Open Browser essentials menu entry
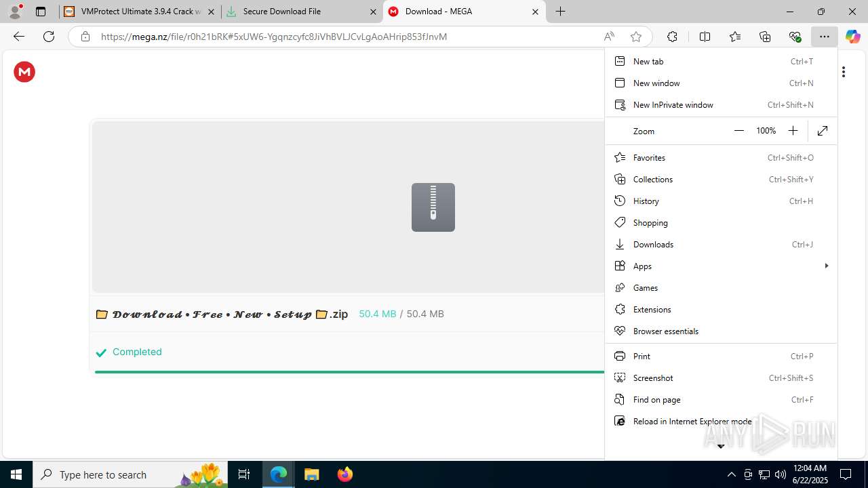This screenshot has height=488, width=868. [x=721, y=331]
